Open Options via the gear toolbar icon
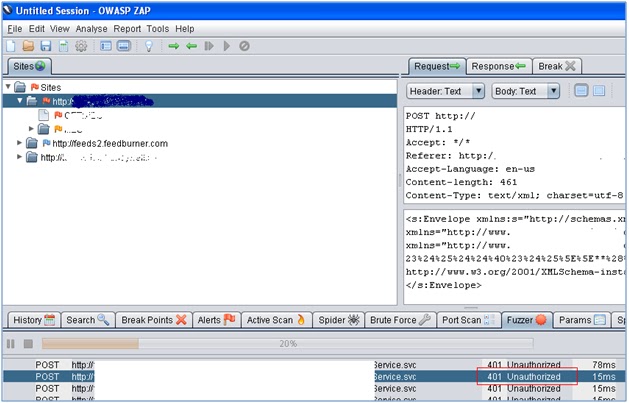The height and width of the screenshot is (403, 629). [x=81, y=46]
